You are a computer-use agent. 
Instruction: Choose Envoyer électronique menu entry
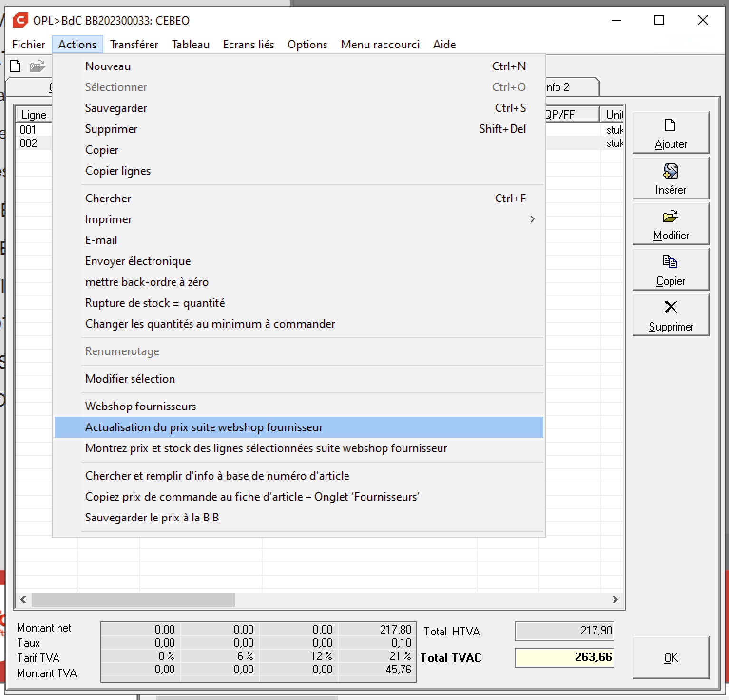[299, 261]
